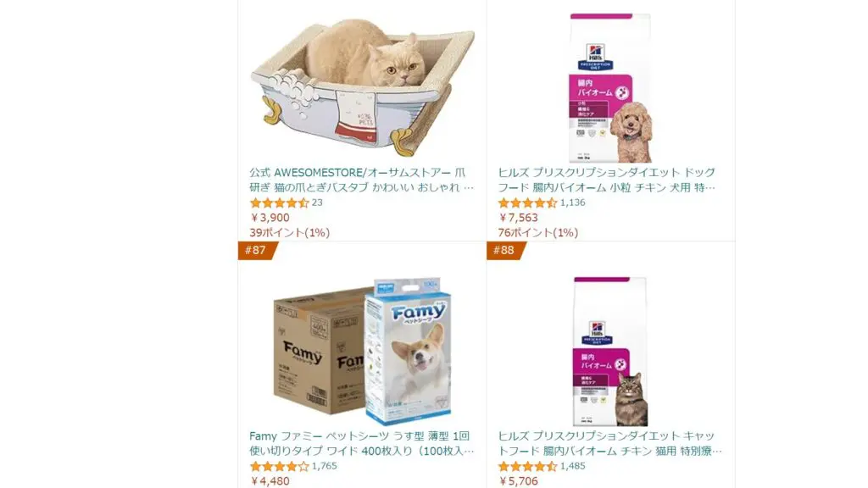Open the Hill's キャットフード title link
Viewport: 868px width, 488px height.
[x=609, y=443]
